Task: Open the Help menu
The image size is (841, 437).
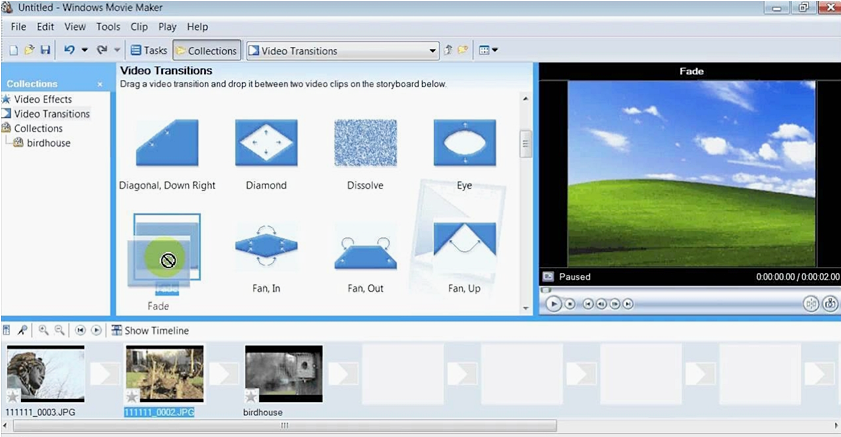Action: tap(197, 27)
